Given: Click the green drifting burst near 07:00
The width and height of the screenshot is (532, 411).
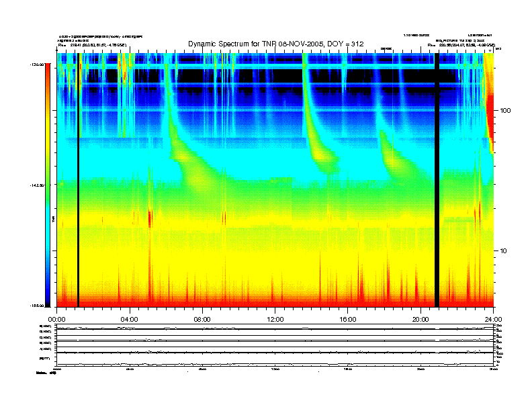Looking at the screenshot, I should (x=191, y=166).
